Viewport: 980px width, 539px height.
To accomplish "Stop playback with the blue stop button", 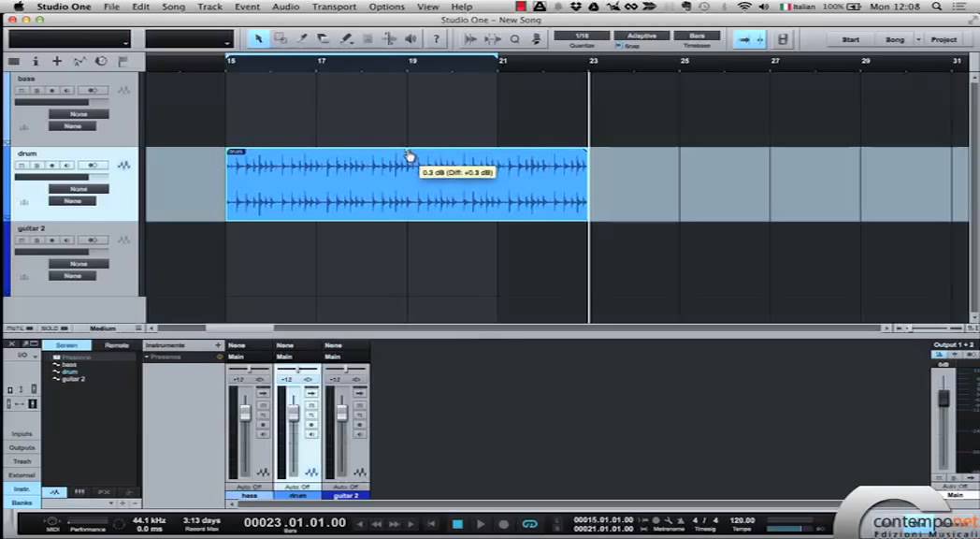I will point(457,524).
